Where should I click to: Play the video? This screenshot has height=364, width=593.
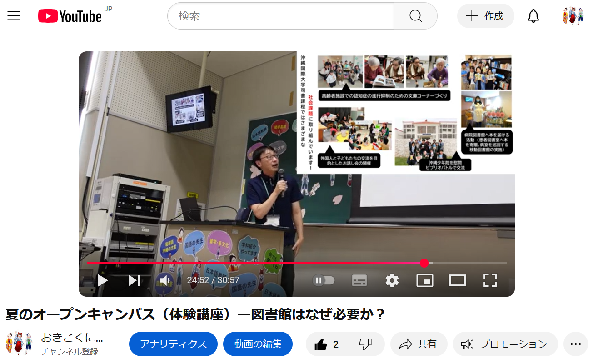[x=103, y=280]
